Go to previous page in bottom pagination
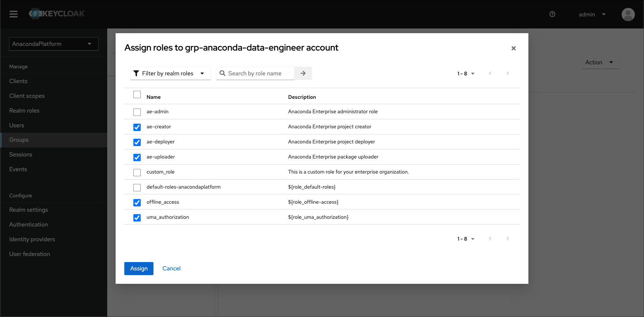Screen dimensions: 644x317 (x=490, y=239)
